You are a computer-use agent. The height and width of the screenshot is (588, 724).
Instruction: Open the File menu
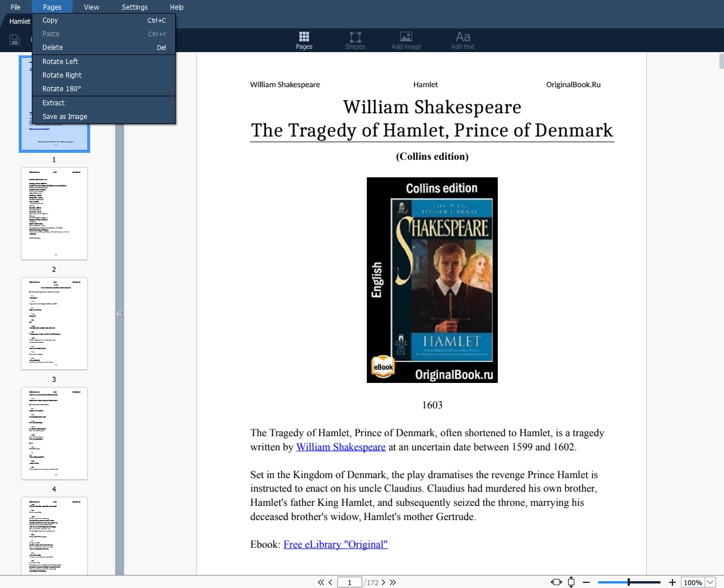coord(15,7)
